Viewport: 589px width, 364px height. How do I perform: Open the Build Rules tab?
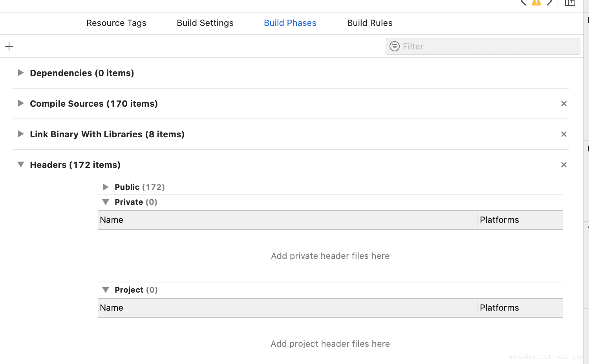[x=370, y=23]
